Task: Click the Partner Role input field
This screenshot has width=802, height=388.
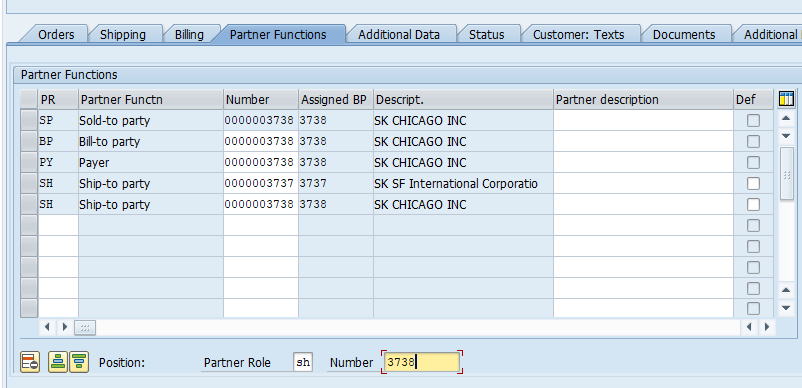Action: pos(303,362)
